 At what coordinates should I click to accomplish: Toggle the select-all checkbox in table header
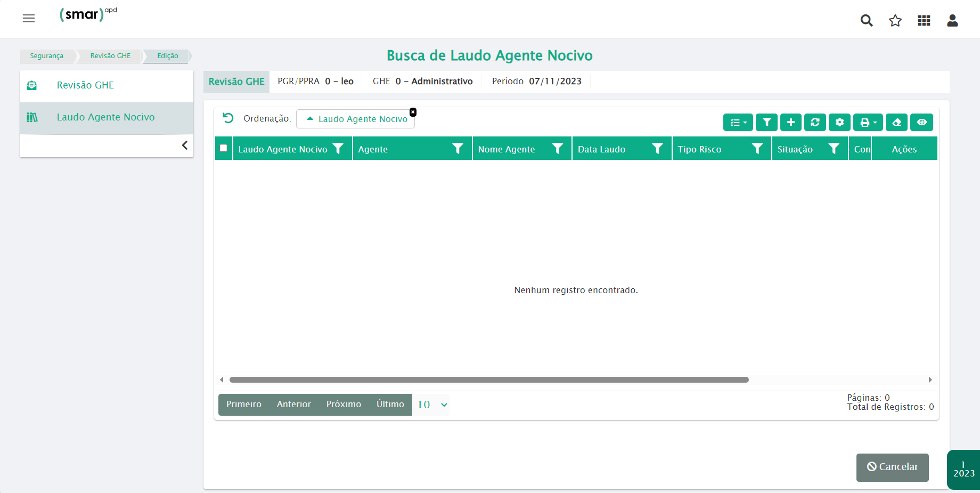coord(224,148)
